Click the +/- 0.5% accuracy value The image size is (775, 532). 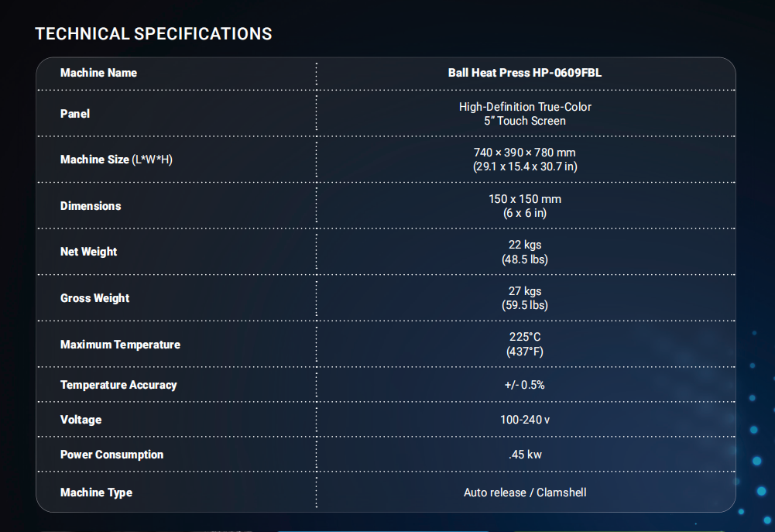click(525, 385)
